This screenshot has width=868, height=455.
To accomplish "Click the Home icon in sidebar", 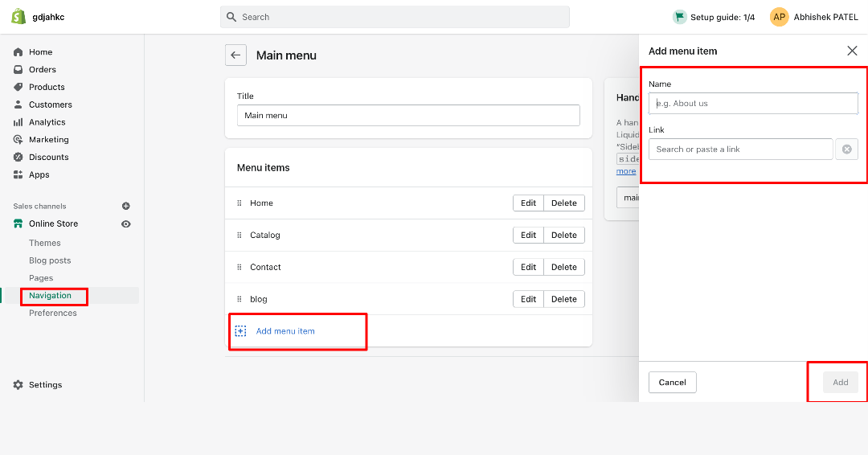I will pos(18,52).
